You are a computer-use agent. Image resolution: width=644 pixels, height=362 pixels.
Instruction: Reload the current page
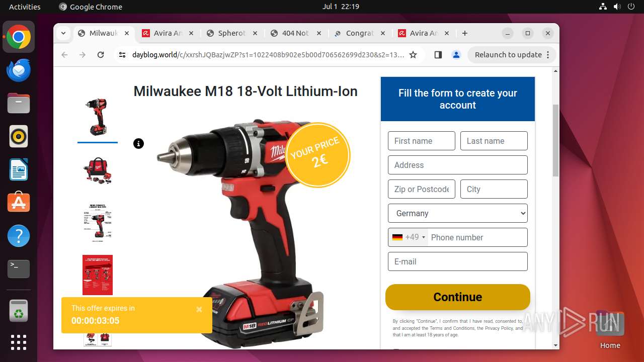click(101, 55)
